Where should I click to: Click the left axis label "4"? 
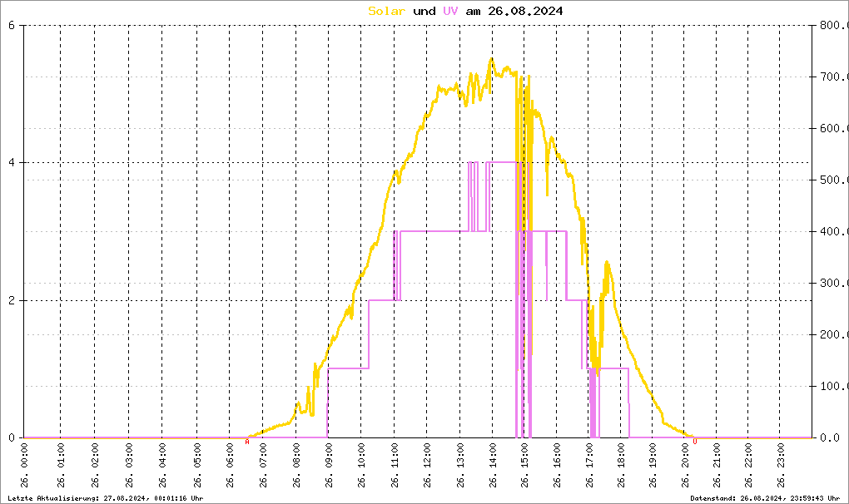click(12, 163)
